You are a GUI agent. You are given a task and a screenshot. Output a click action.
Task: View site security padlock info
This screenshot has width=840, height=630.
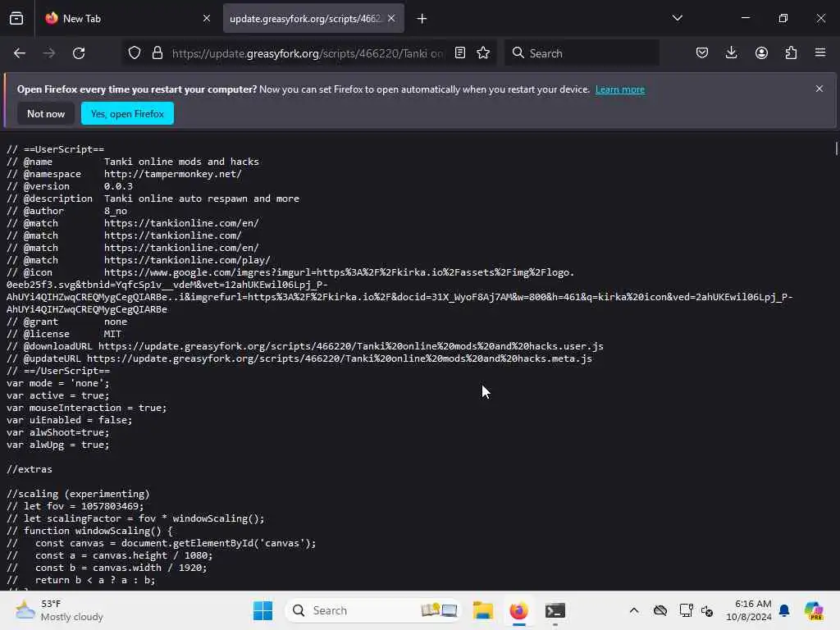157,53
